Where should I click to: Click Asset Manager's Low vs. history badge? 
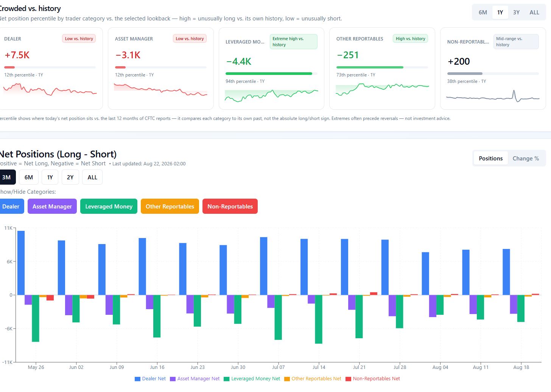tap(190, 39)
